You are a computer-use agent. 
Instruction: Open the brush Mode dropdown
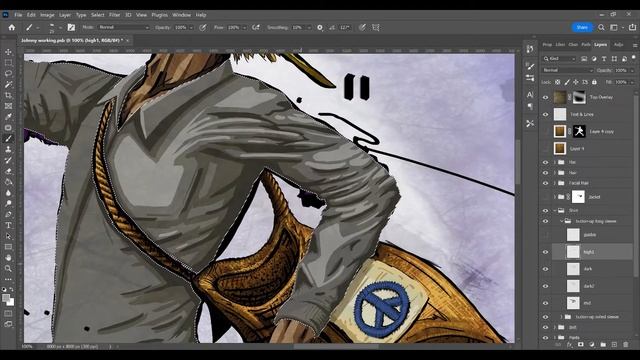point(124,27)
